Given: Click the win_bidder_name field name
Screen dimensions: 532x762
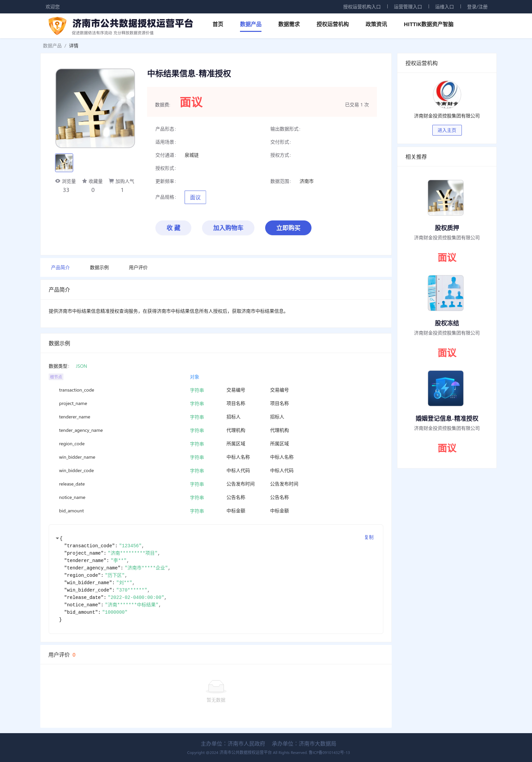Looking at the screenshot, I should pyautogui.click(x=77, y=457).
